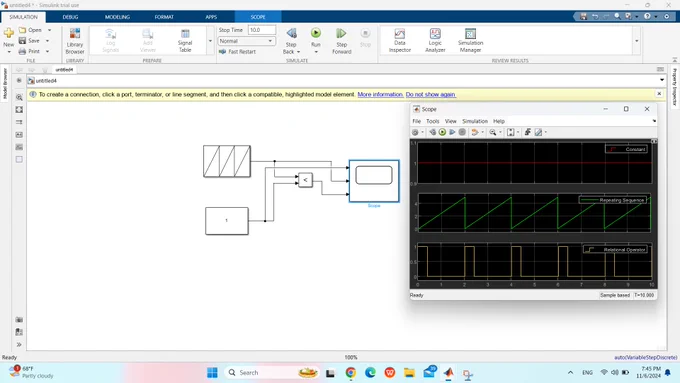
Task: Click the Save icon in ribbon
Action: pos(23,40)
